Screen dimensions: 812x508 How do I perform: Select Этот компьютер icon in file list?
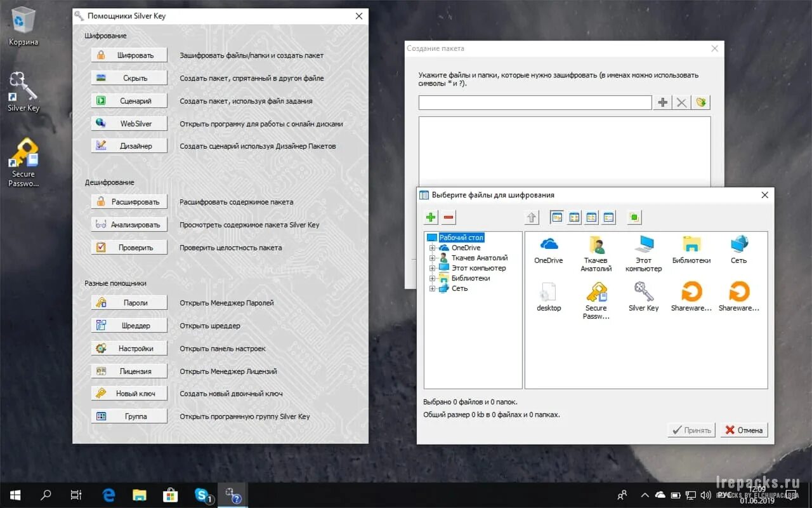click(x=643, y=253)
